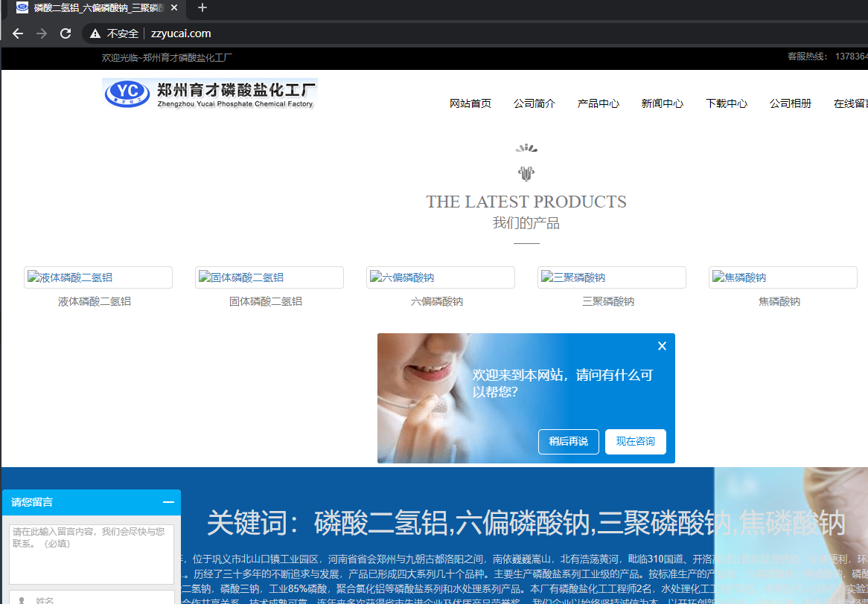Minimize the 请您留言 message panel
Viewport: 868px width, 604px height.
tap(168, 502)
